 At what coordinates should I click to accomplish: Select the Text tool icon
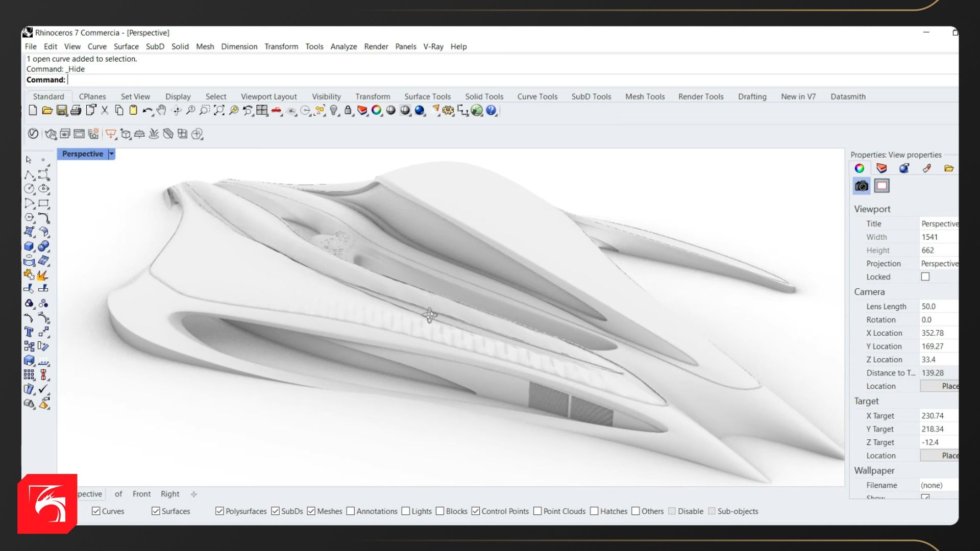(x=29, y=332)
